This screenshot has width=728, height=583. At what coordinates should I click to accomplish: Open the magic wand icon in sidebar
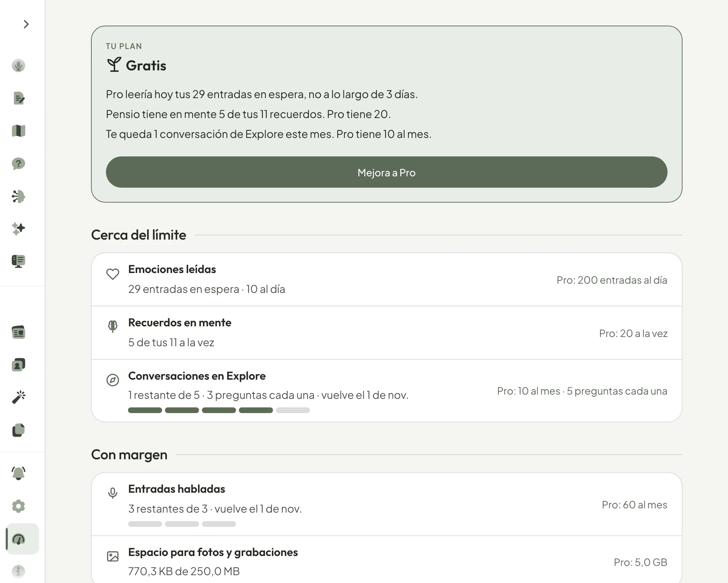(x=18, y=397)
